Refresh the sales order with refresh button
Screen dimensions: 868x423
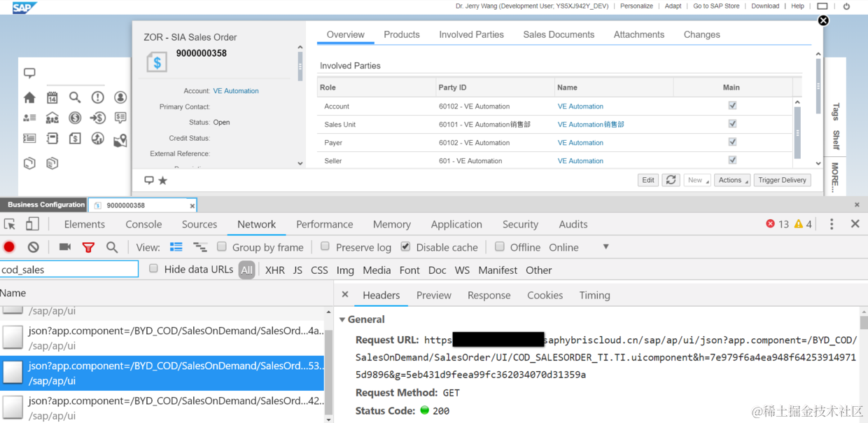coord(671,180)
